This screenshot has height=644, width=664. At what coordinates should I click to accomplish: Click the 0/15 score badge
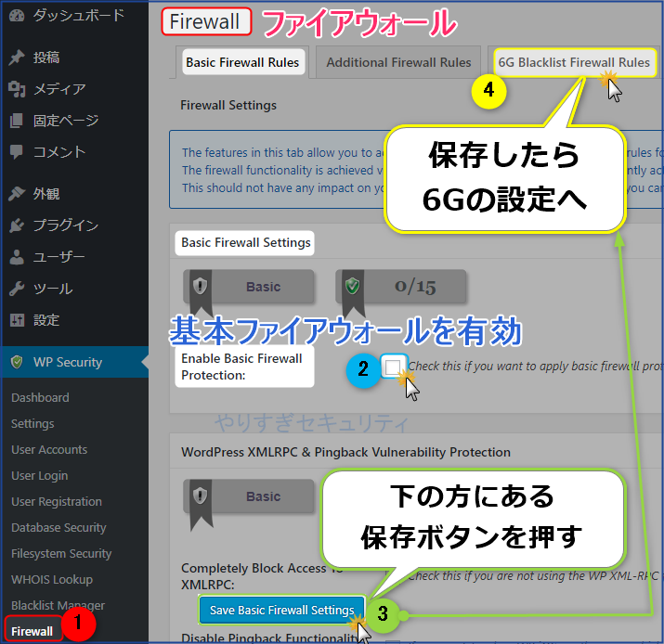401,287
